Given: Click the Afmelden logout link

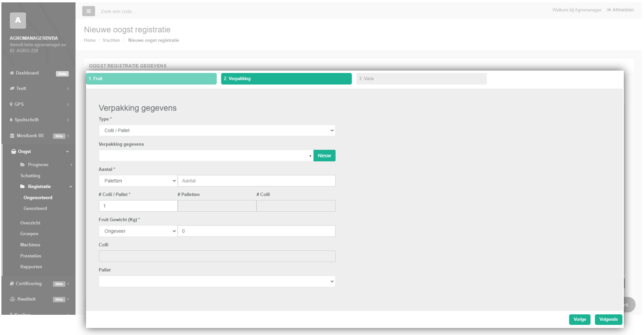Looking at the screenshot, I should click(620, 10).
